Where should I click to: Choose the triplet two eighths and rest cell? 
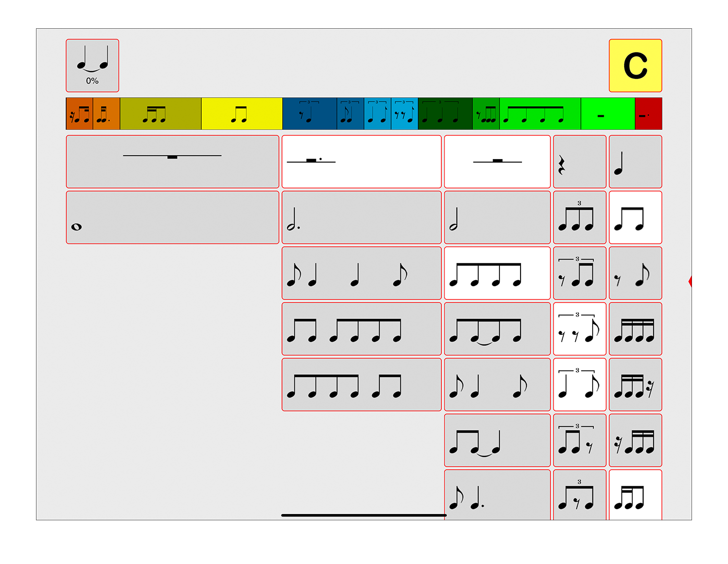[580, 440]
